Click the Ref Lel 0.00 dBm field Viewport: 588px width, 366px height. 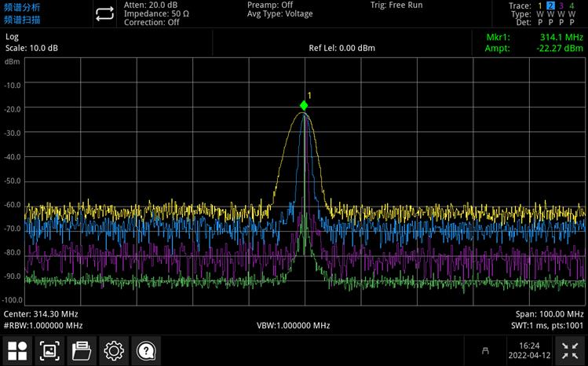coord(341,48)
